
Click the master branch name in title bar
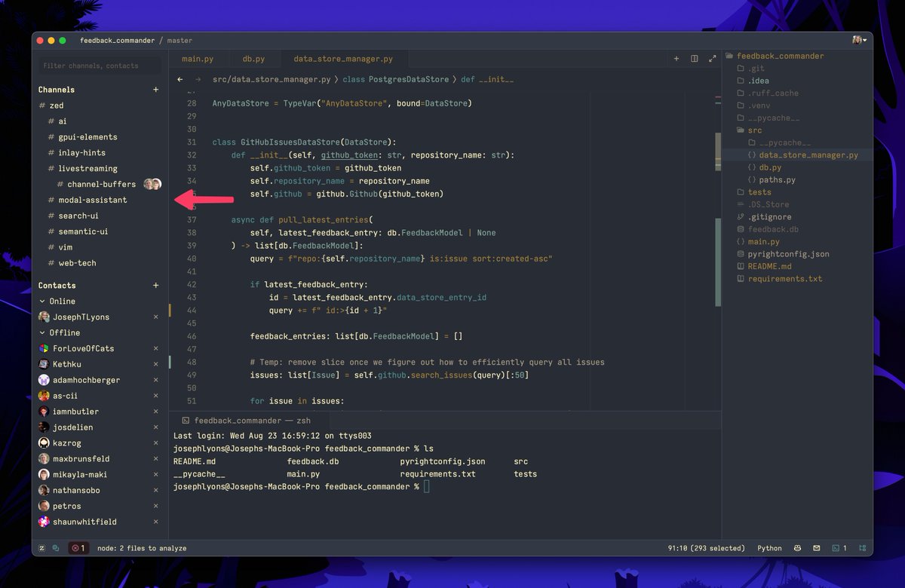(179, 41)
